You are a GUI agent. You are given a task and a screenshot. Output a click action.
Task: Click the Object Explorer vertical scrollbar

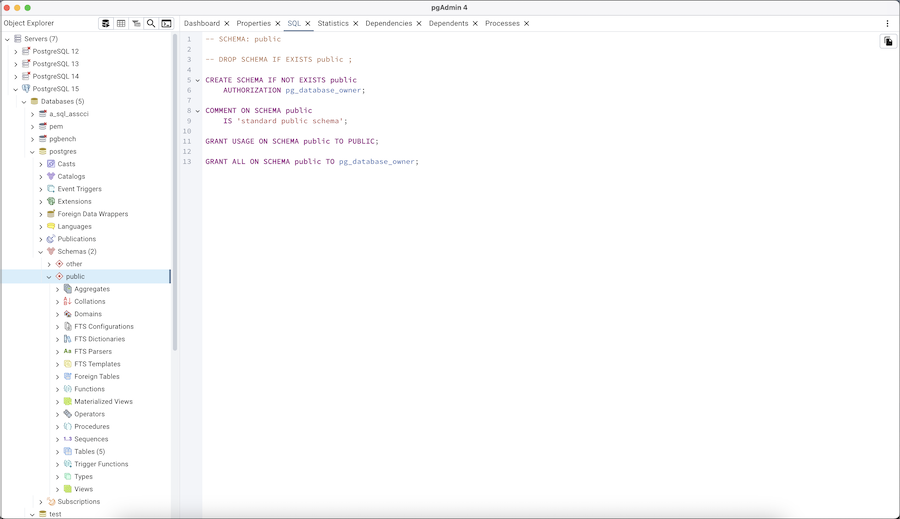(x=175, y=192)
